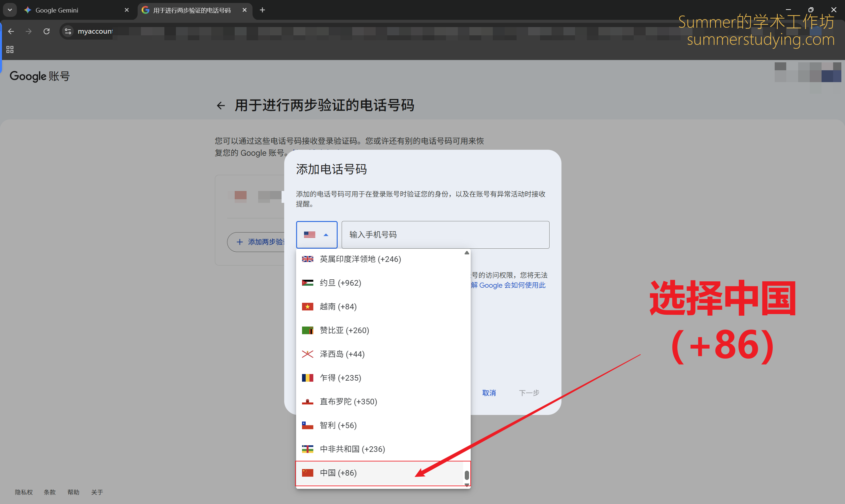The height and width of the screenshot is (504, 845).
Task: Open a new tab with the plus icon
Action: [262, 10]
